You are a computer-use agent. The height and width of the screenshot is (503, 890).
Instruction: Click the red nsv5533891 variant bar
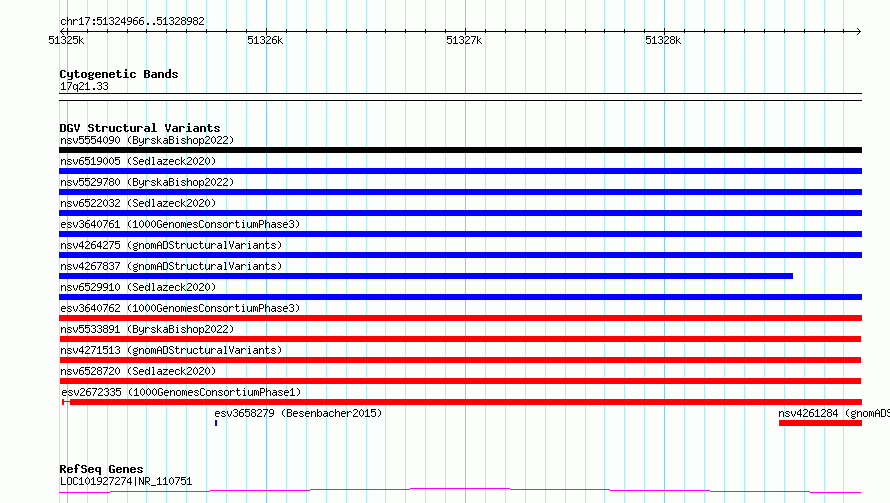[x=460, y=339]
